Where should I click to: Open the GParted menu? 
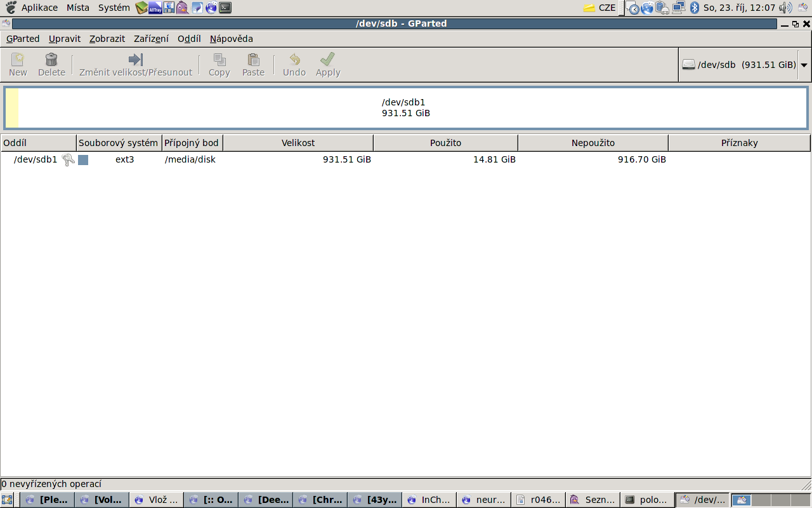coord(23,39)
